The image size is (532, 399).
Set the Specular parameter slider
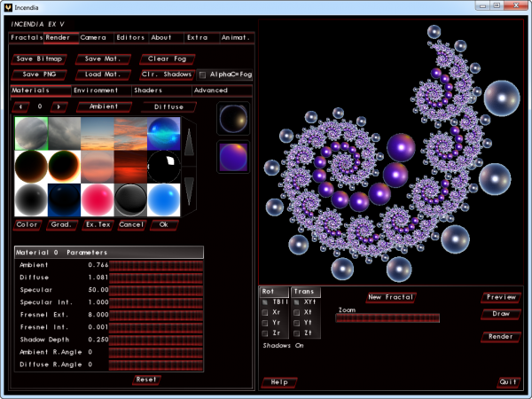coord(156,290)
